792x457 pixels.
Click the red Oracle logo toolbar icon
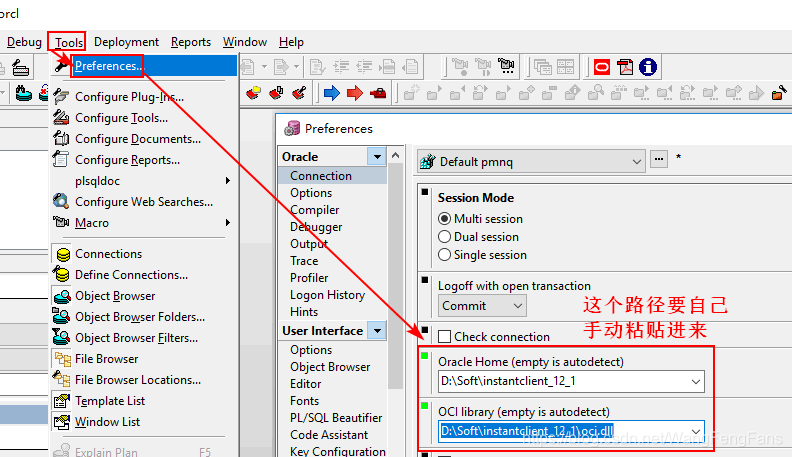pos(602,67)
